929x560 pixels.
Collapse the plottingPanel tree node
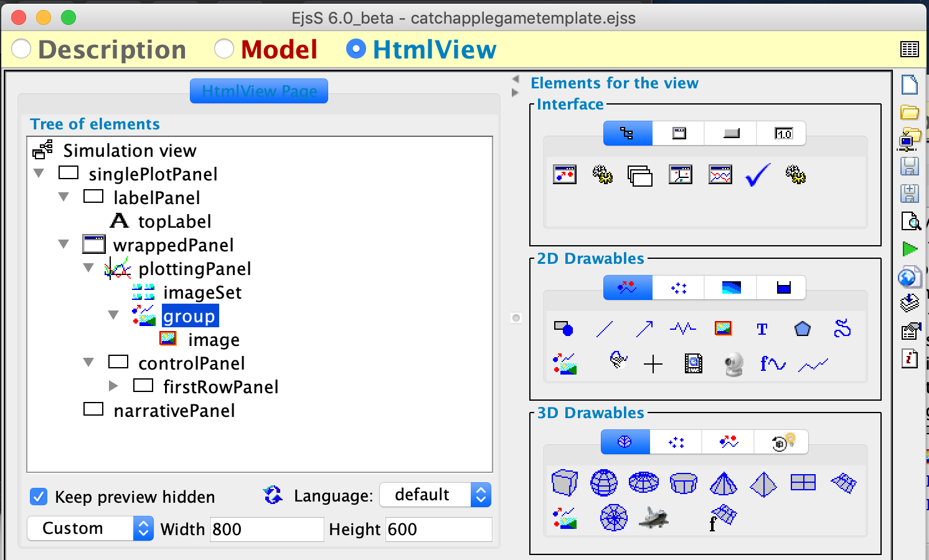(x=88, y=268)
